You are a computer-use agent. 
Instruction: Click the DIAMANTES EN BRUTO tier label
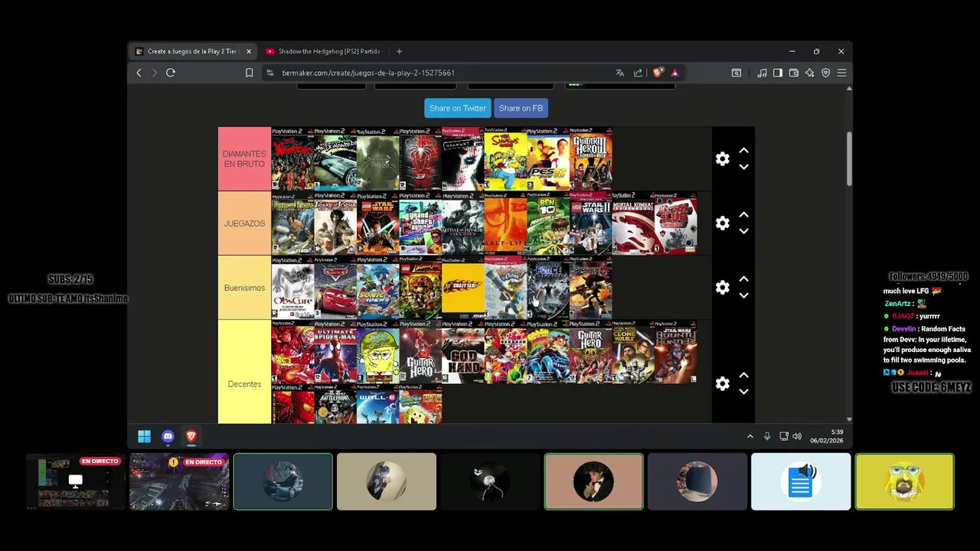(x=244, y=158)
